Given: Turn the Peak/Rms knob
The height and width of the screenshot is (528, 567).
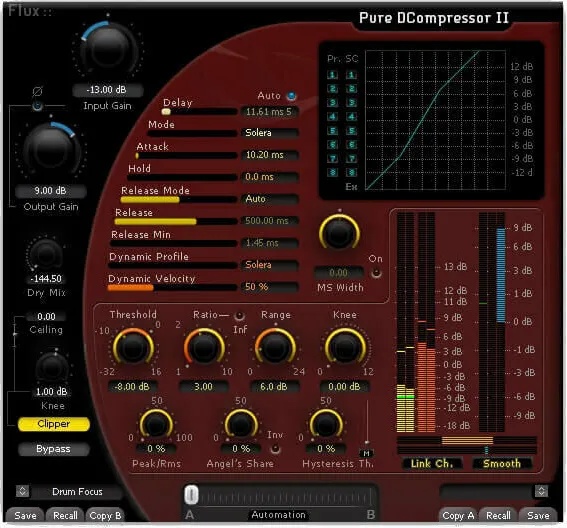Looking at the screenshot, I should [156, 425].
